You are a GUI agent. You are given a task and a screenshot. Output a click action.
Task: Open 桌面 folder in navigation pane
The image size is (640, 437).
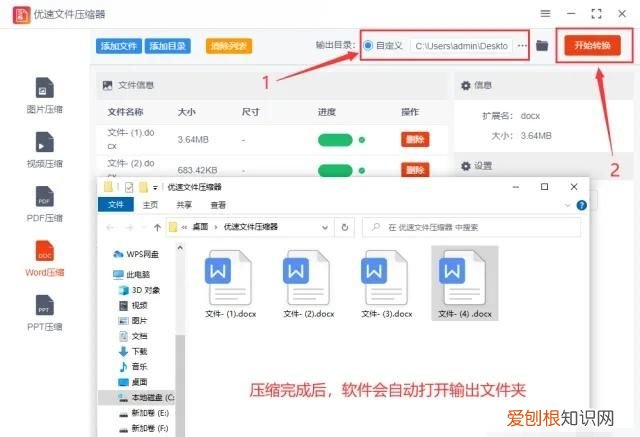133,382
